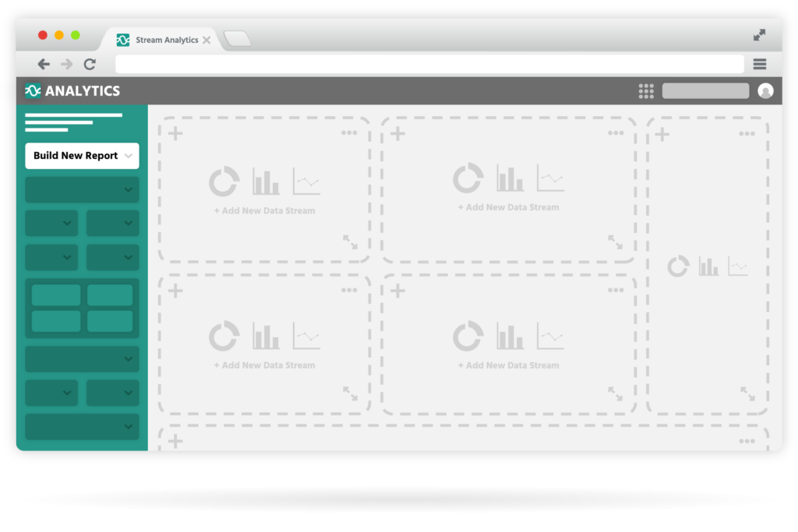Screen dimensions: 798x532
Task: Click the fullscreen arrows icon in browser corner
Action: click(759, 34)
